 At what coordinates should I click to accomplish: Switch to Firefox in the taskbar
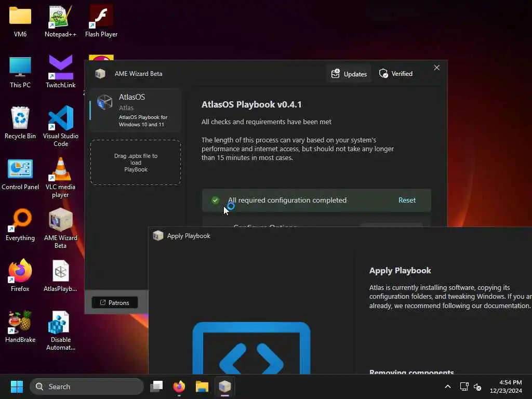click(x=179, y=387)
